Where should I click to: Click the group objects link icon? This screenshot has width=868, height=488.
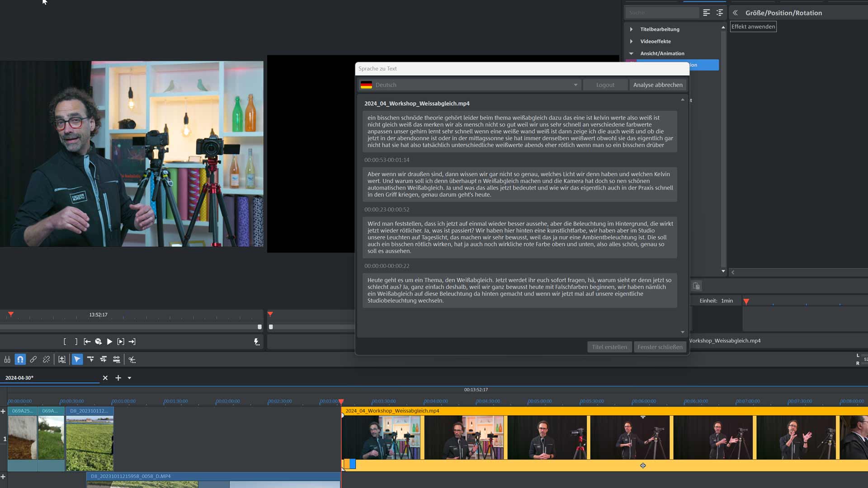tap(33, 359)
